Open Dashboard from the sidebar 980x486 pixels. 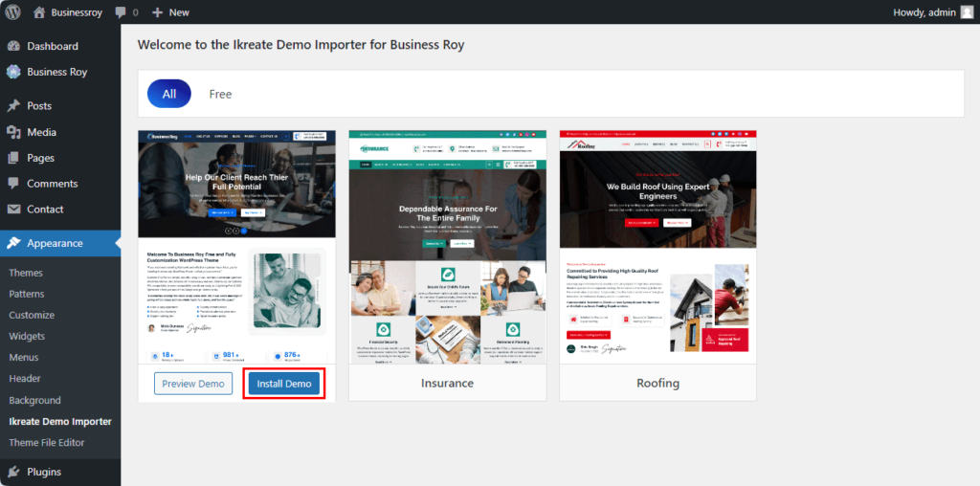(x=52, y=46)
